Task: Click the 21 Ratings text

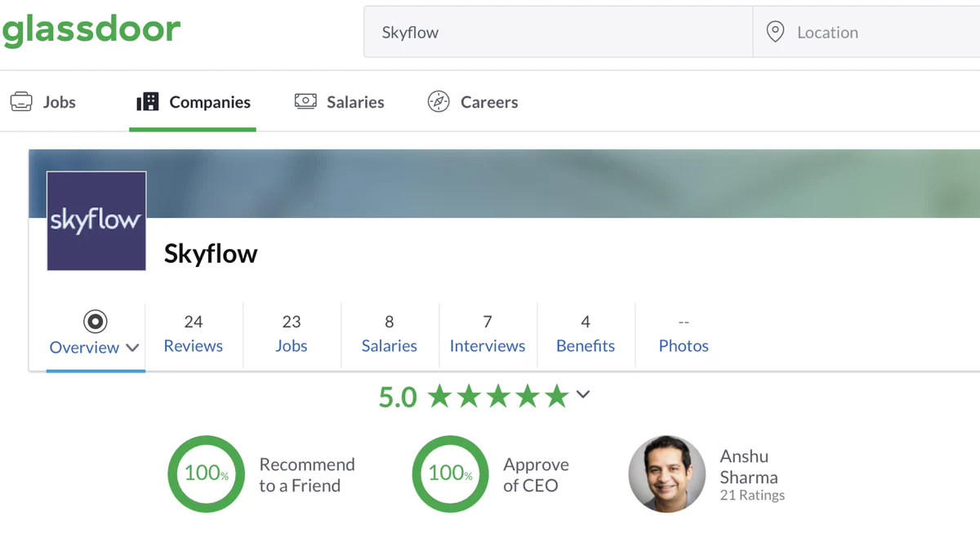Action: click(x=752, y=496)
